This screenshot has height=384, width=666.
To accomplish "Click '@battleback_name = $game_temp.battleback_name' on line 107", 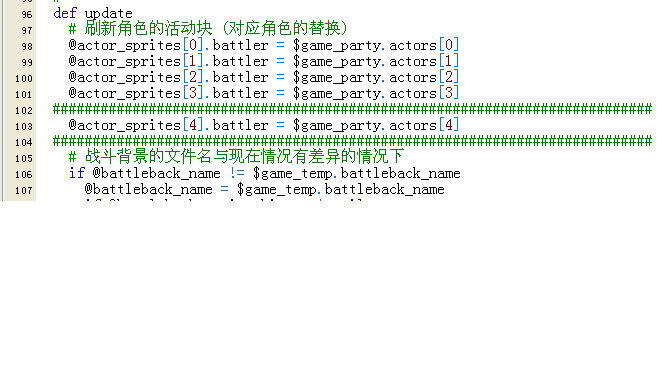I will [x=264, y=189].
